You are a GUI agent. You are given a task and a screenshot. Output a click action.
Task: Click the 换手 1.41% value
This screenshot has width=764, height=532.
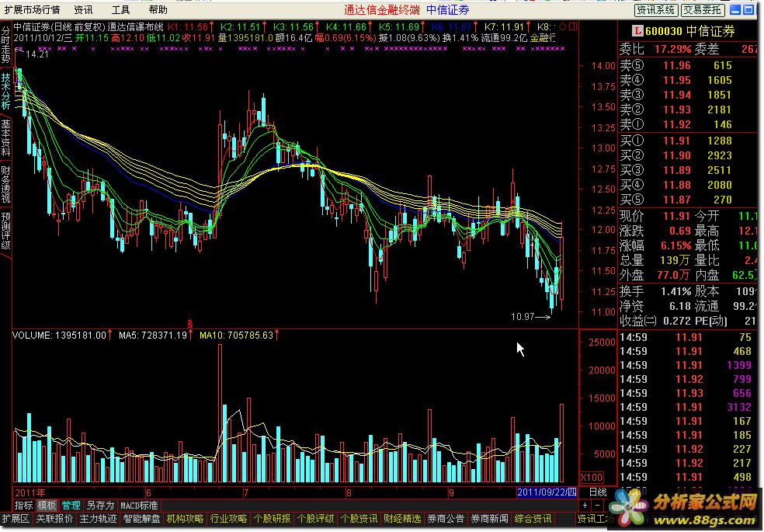click(675, 291)
